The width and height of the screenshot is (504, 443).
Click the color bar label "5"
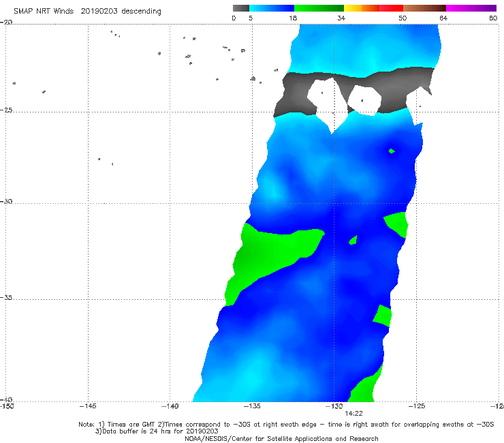click(x=251, y=18)
